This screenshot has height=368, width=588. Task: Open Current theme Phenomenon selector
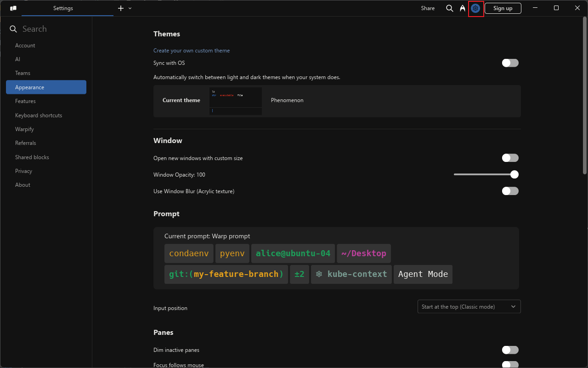pos(337,101)
